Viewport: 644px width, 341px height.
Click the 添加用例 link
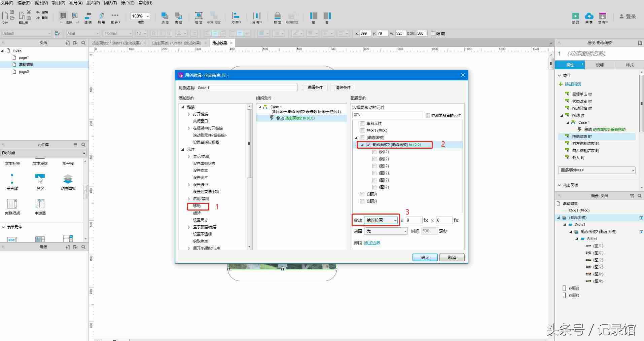click(x=573, y=84)
